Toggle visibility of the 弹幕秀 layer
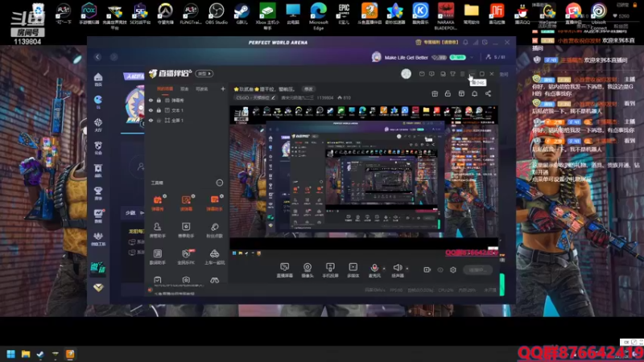Image resolution: width=644 pixels, height=362 pixels. (x=151, y=100)
